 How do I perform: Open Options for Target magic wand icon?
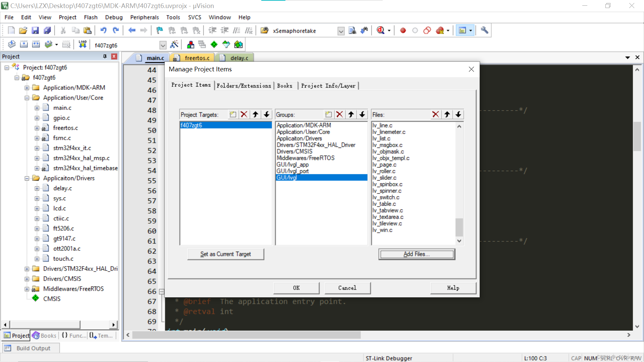pyautogui.click(x=174, y=45)
